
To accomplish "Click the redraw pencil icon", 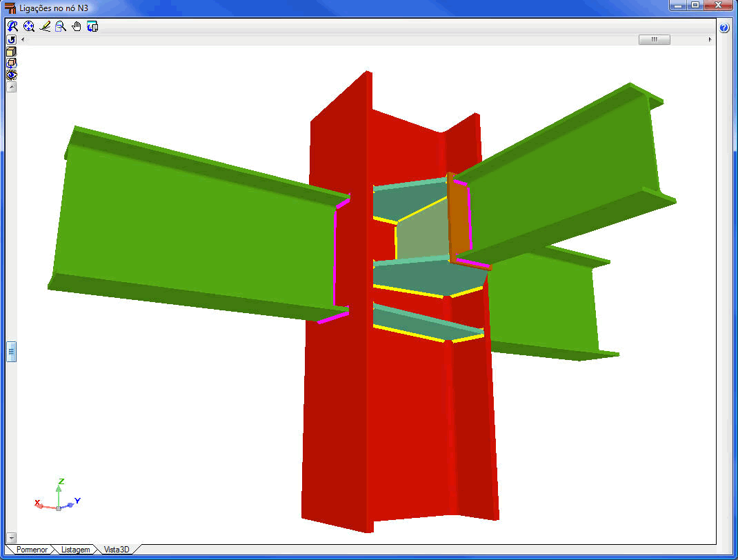I will [45, 26].
